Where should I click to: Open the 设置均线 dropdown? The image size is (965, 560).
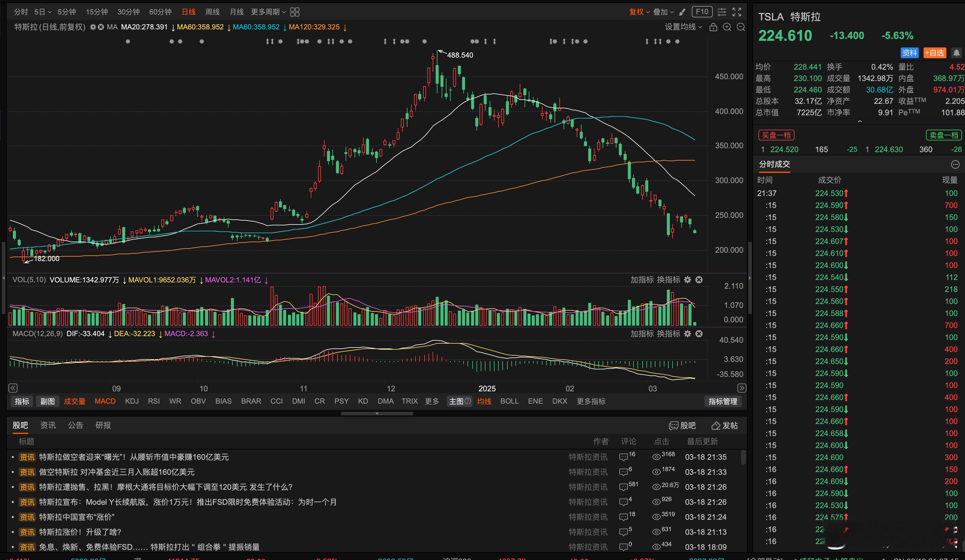click(684, 27)
